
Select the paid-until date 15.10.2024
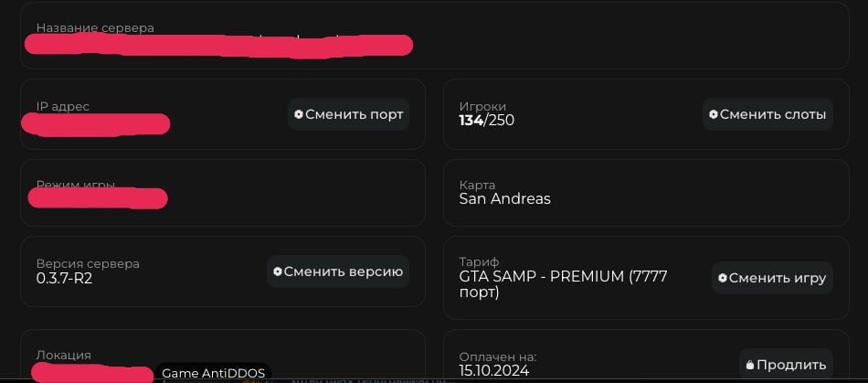click(x=493, y=370)
